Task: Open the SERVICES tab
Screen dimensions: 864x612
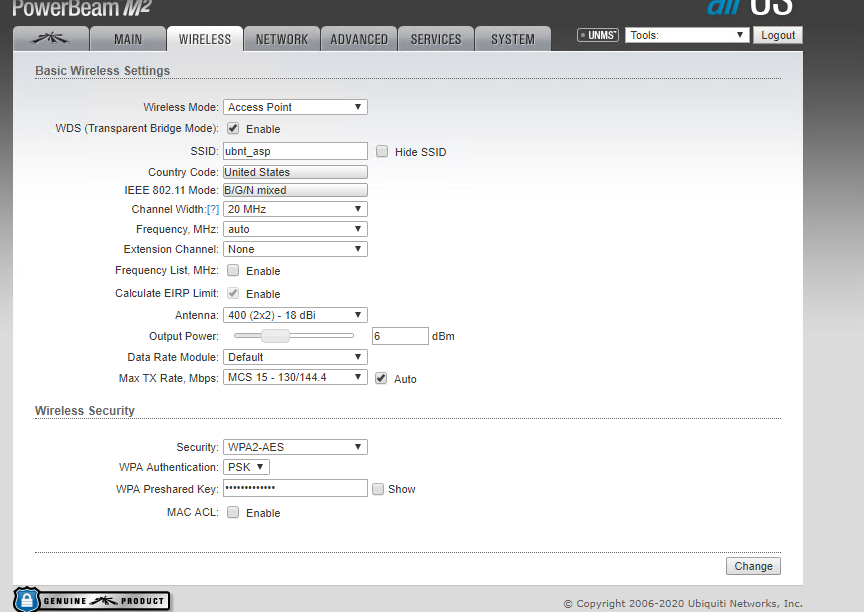Action: (436, 39)
